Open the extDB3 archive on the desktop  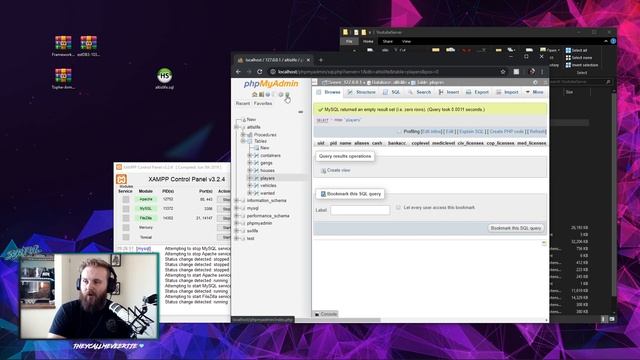click(89, 46)
